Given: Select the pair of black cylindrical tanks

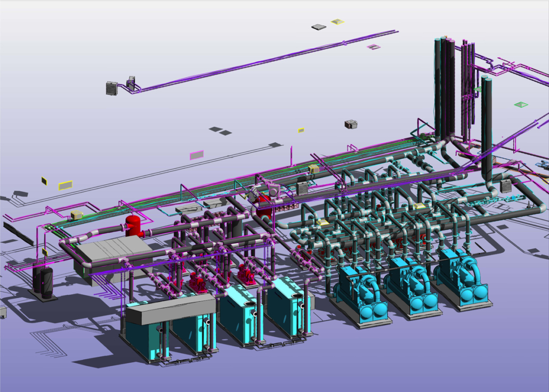Looking at the screenshot, I should point(43,281).
